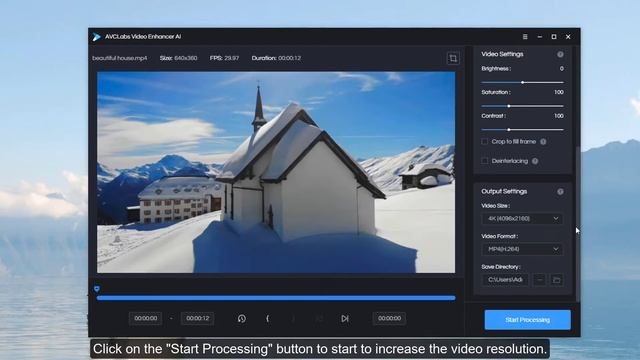640x360 pixels.
Task: Skip to next frame
Action: click(x=345, y=318)
